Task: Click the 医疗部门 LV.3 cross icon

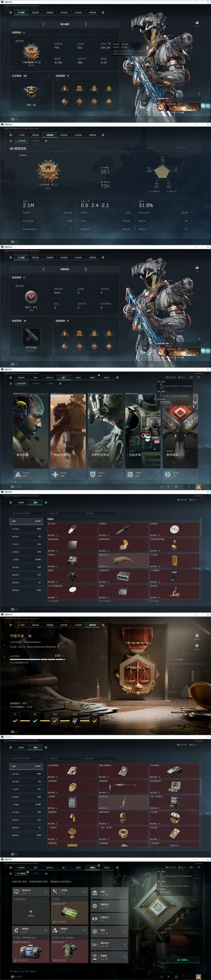Action: [55, 474]
